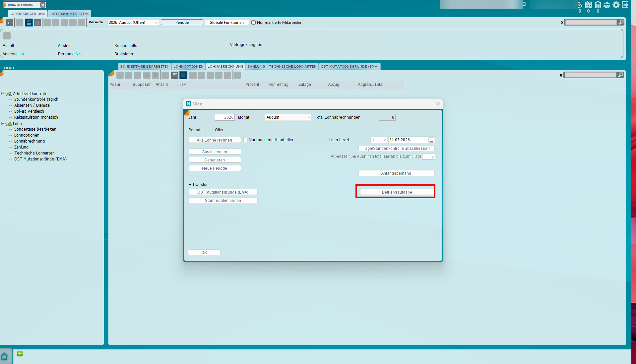The height and width of the screenshot is (364, 636).
Task: Open the calendar icon in the header
Action: 589,5
